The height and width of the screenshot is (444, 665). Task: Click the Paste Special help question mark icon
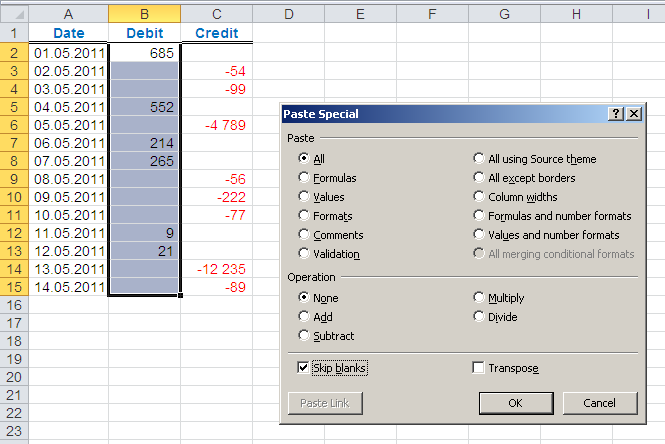(x=616, y=115)
